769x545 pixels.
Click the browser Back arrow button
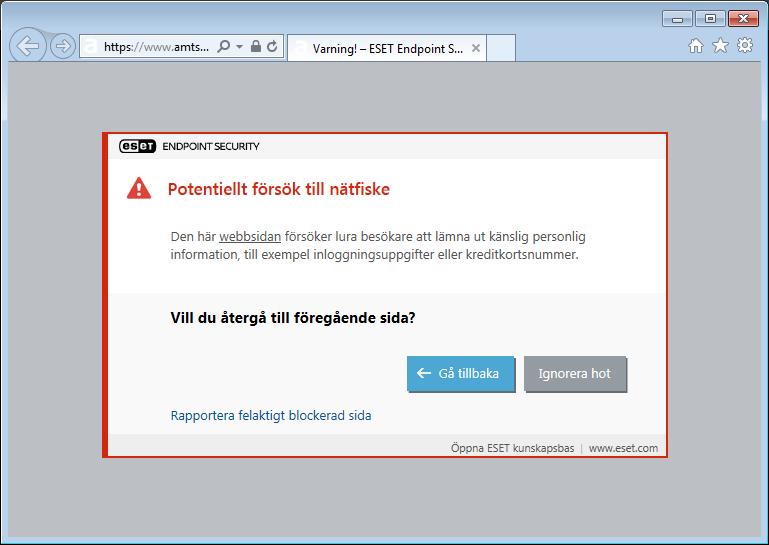coord(28,46)
